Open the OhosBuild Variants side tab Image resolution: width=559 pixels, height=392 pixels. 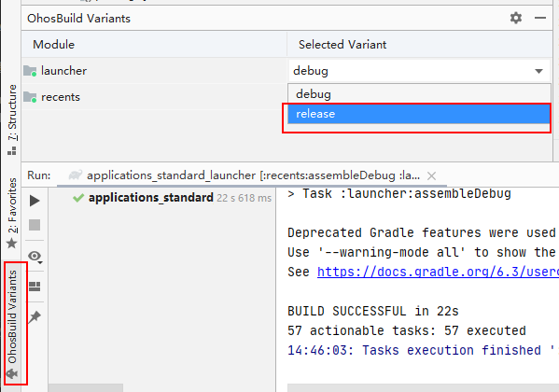click(x=12, y=324)
